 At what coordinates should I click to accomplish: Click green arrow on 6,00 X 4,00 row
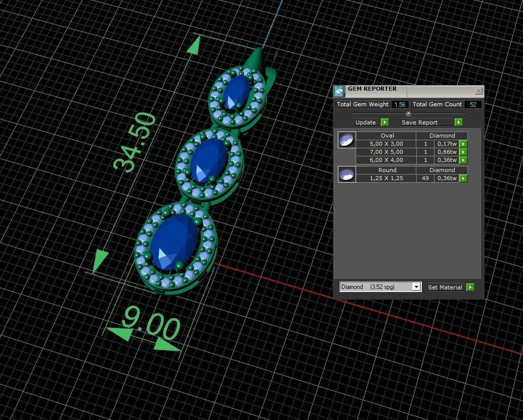(x=463, y=160)
